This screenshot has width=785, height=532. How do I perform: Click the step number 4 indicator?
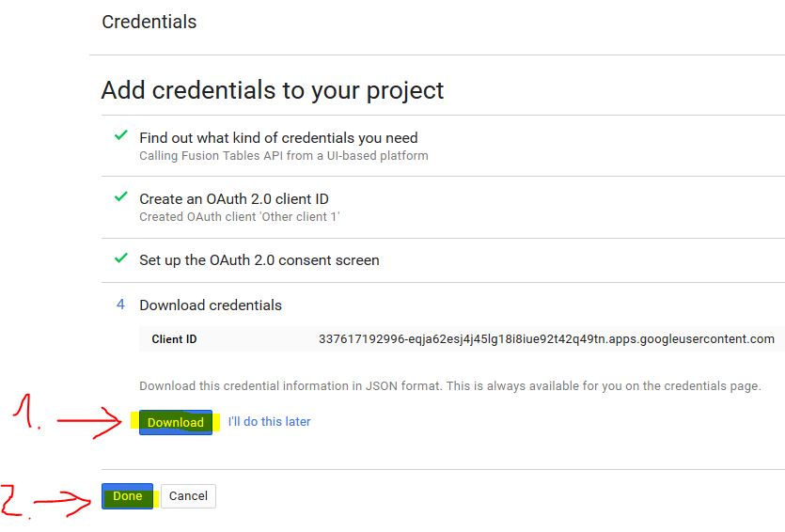click(120, 305)
